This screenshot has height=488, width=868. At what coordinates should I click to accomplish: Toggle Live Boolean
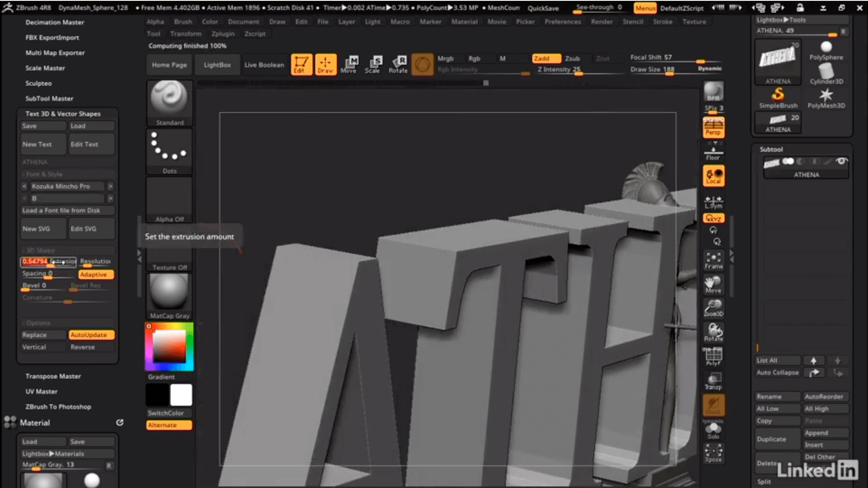(264, 65)
